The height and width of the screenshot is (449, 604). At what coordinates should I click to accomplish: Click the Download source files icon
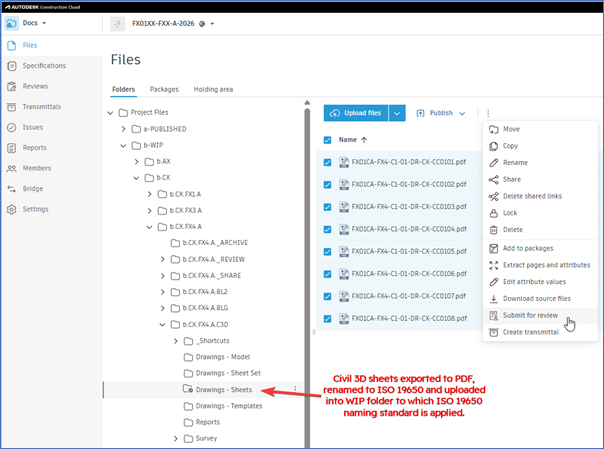pyautogui.click(x=493, y=298)
